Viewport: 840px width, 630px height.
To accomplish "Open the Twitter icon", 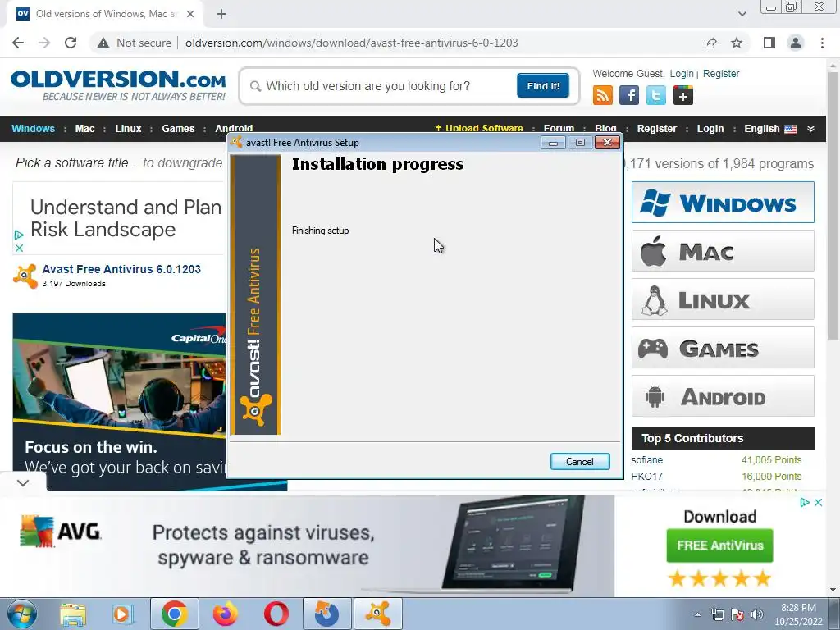I will pos(655,95).
